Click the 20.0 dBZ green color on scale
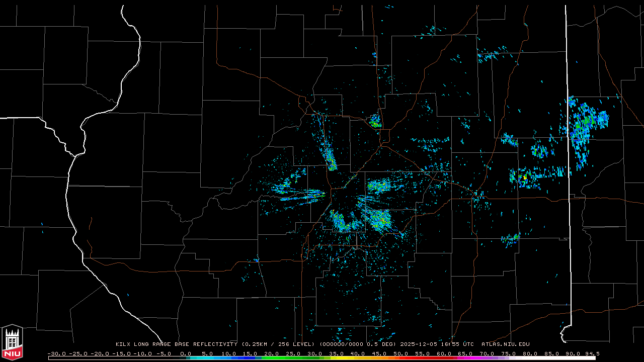 pyautogui.click(x=272, y=358)
